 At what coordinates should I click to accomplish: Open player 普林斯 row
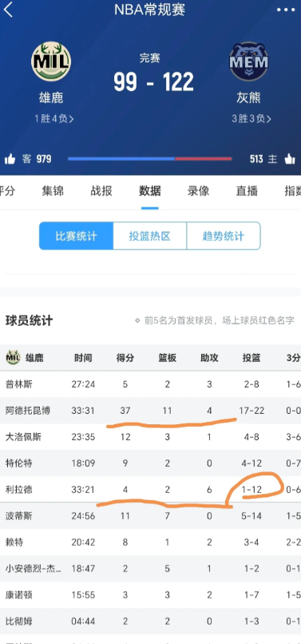150,384
